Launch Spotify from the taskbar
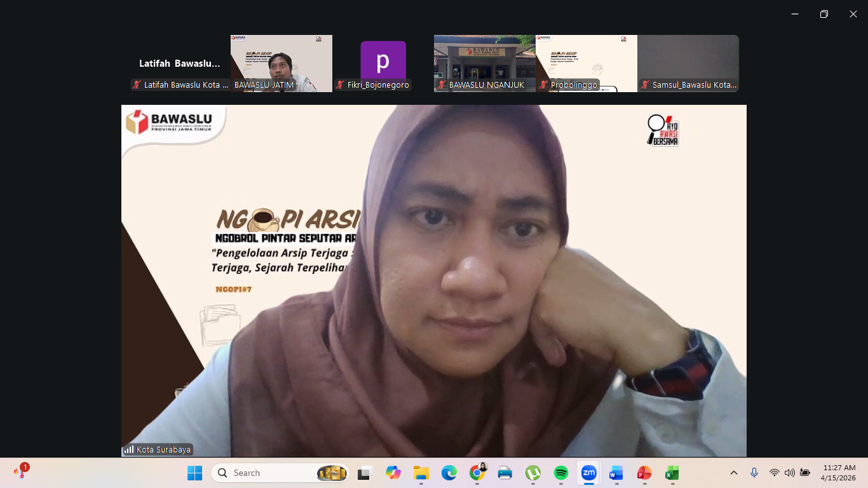The width and height of the screenshot is (868, 488). (x=561, y=473)
